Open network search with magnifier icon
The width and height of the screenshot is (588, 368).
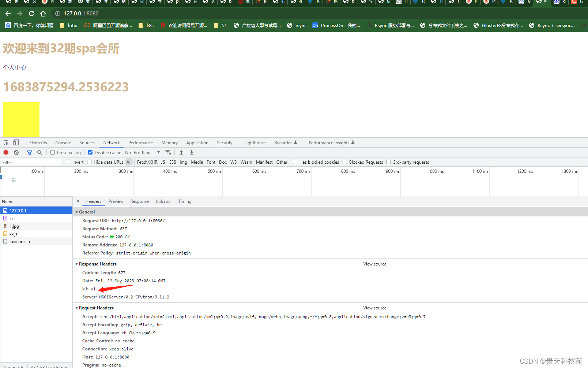pos(39,152)
